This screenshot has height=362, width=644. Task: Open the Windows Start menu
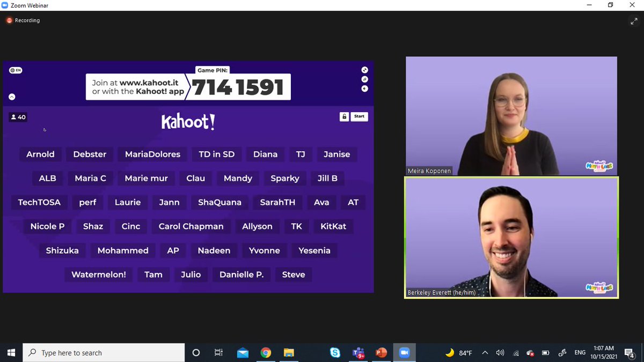[11, 352]
